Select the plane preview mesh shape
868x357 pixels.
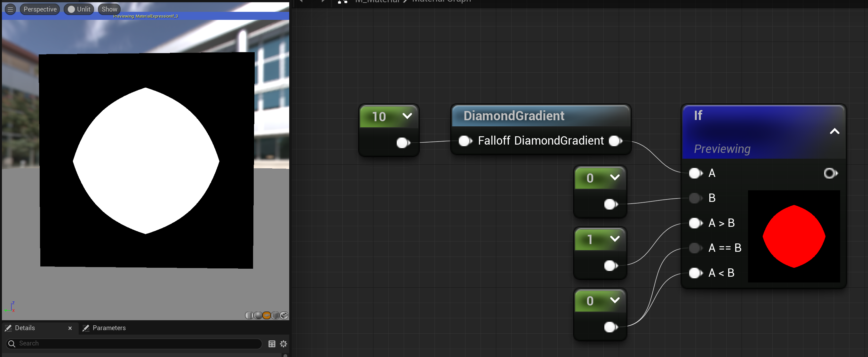pyautogui.click(x=267, y=315)
